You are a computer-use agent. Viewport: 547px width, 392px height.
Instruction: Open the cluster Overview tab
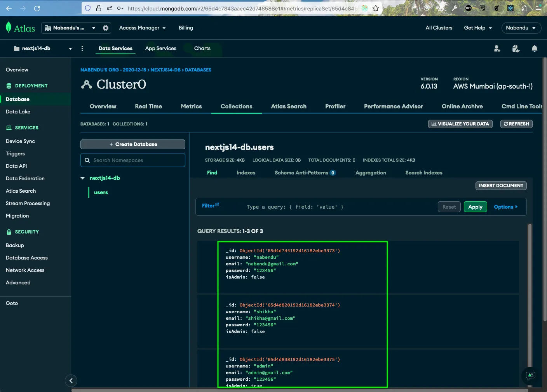coord(103,106)
